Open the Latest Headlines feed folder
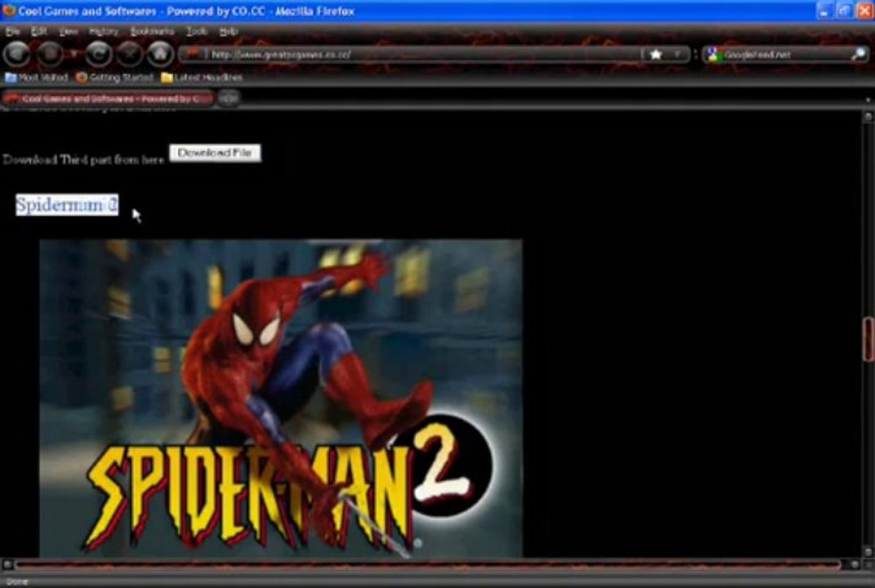Image resolution: width=875 pixels, height=588 pixels. pyautogui.click(x=202, y=77)
